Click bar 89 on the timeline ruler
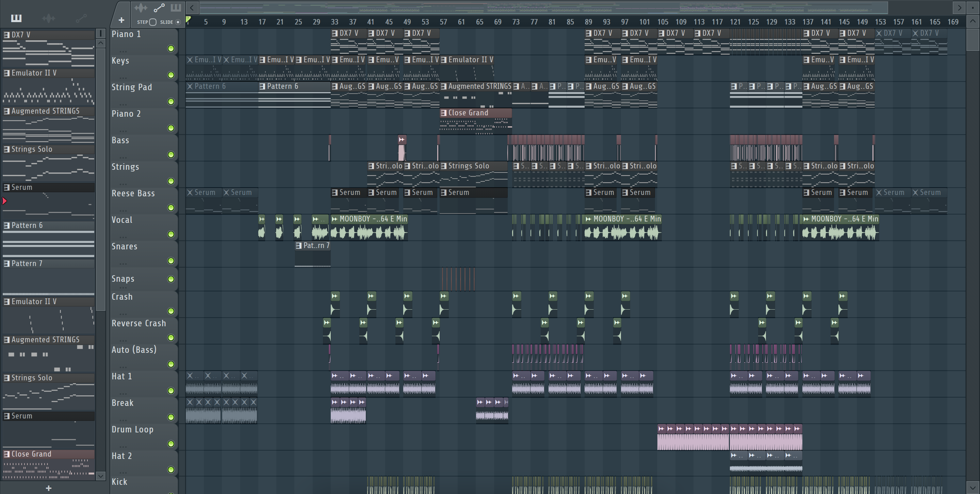Image resolution: width=980 pixels, height=494 pixels. (x=589, y=22)
